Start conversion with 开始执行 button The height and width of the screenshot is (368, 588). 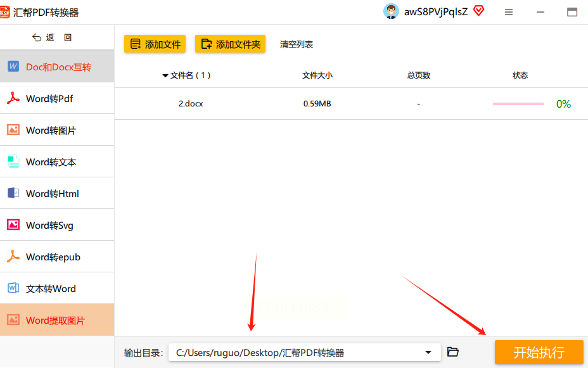(539, 352)
